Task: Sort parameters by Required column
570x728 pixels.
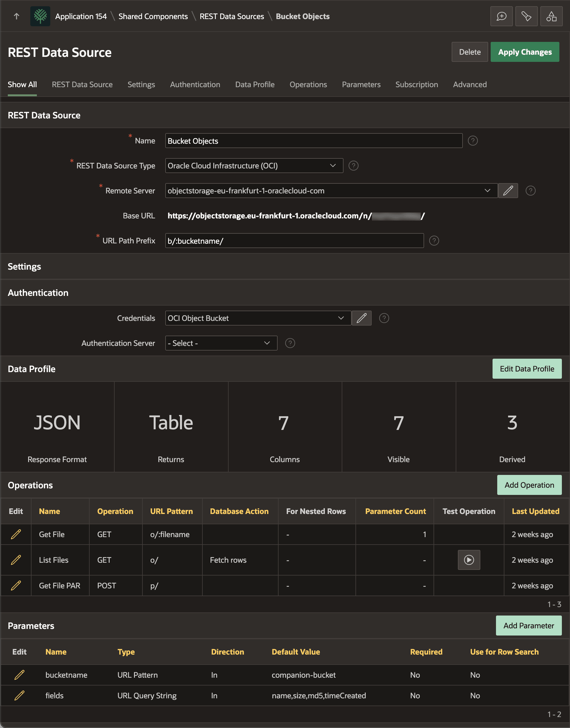Action: (426, 652)
